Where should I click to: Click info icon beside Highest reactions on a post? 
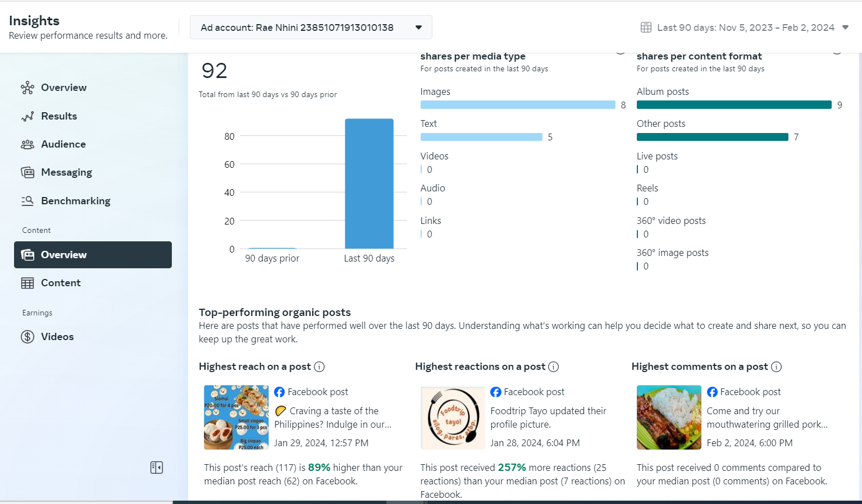(554, 367)
